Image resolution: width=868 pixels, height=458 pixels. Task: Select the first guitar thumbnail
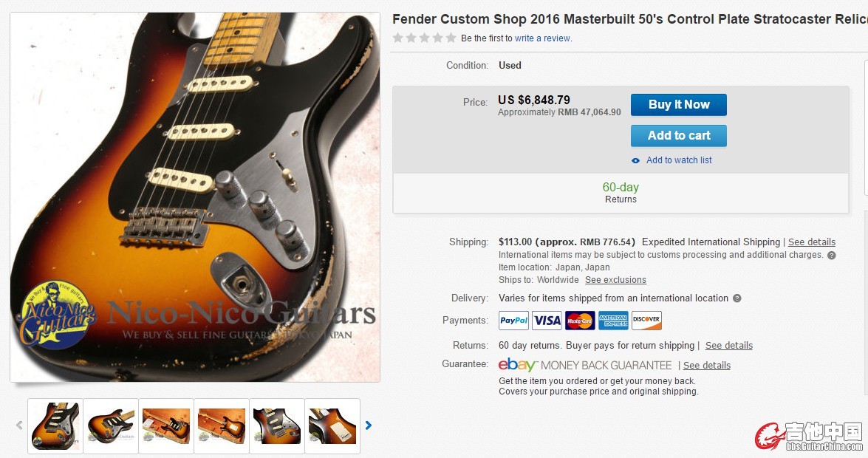55,426
